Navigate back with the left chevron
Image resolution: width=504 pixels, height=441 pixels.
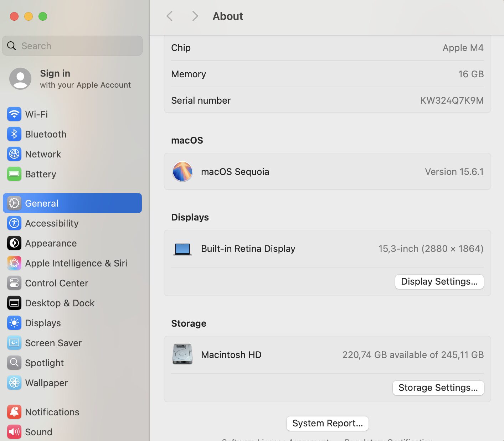pos(170,16)
